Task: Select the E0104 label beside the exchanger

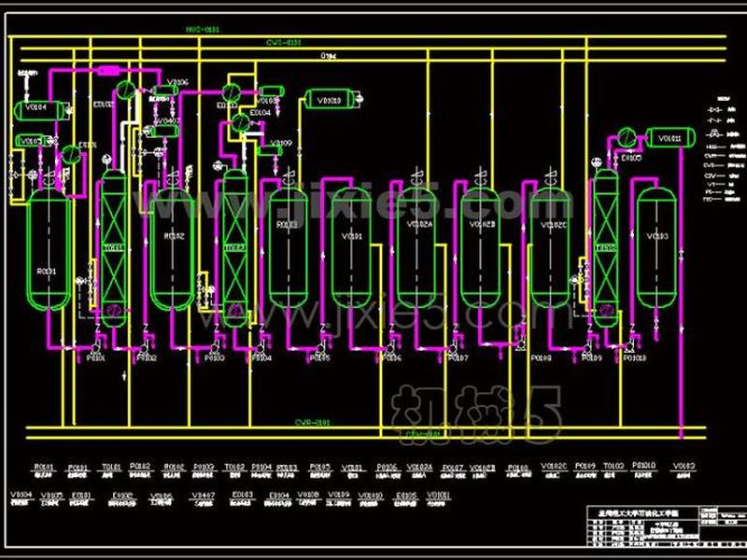Action: point(261,113)
